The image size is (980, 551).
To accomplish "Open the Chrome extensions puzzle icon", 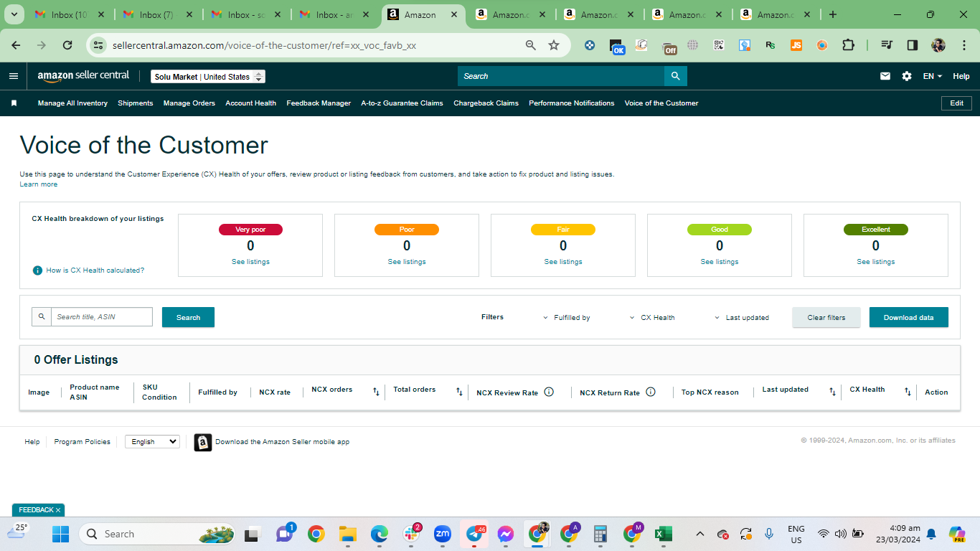I will click(848, 45).
